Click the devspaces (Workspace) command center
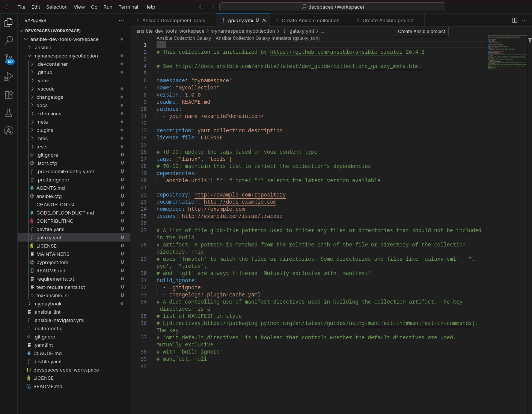 click(332, 7)
